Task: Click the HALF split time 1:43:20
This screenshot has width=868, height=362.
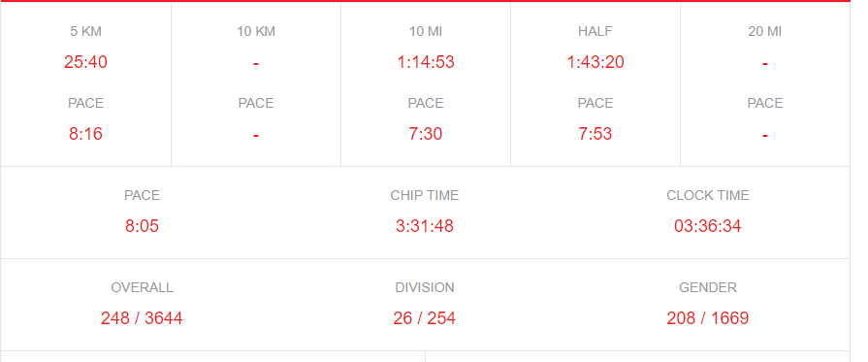Action: pyautogui.click(x=595, y=62)
